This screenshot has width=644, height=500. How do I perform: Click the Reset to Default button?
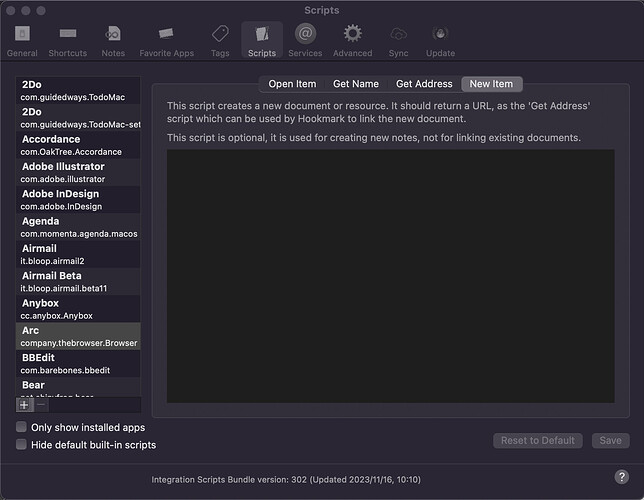[x=538, y=440]
